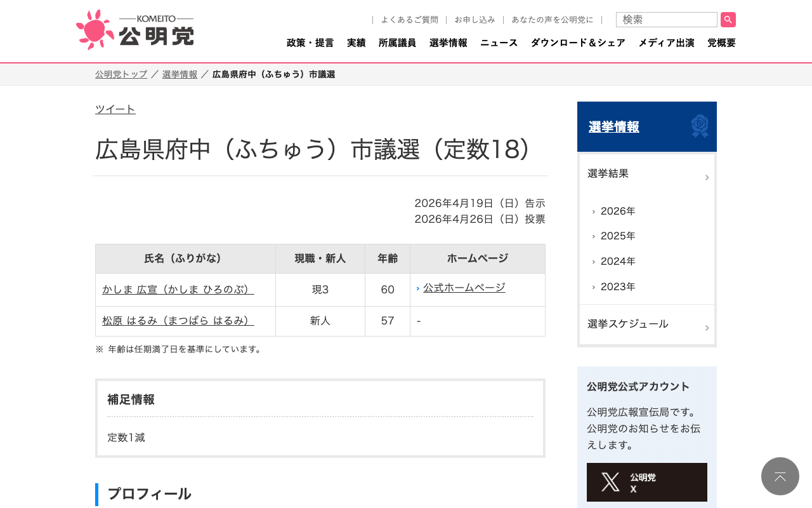The height and width of the screenshot is (508, 812).
Task: Click 2026年4月19日（日）告示 date text
Action: pyautogui.click(x=480, y=203)
